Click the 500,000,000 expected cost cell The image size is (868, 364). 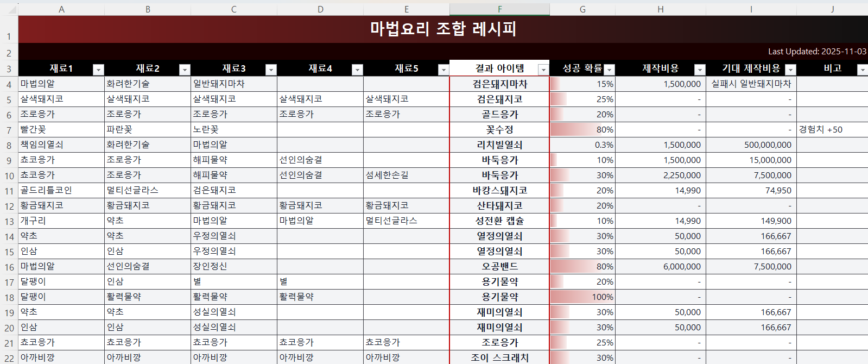751,145
